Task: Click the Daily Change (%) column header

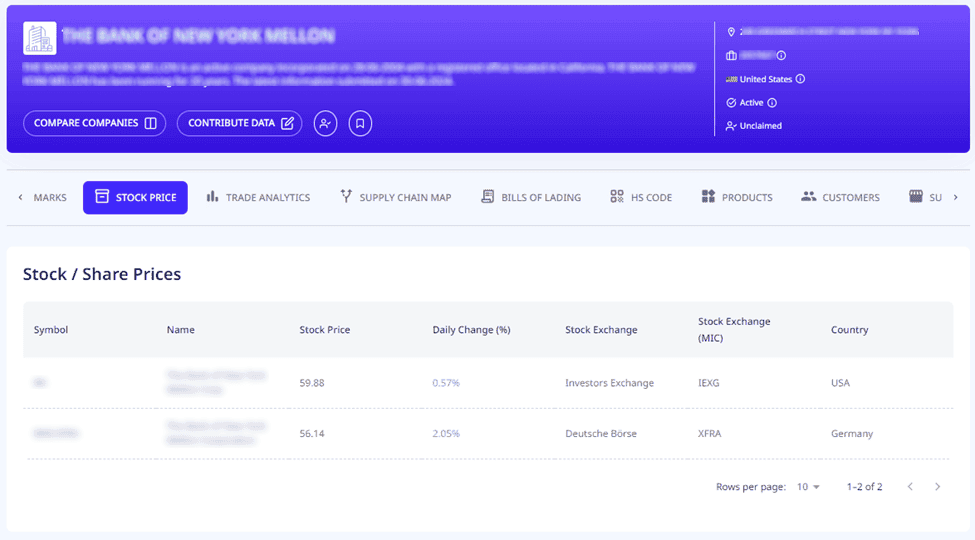Action: click(471, 330)
